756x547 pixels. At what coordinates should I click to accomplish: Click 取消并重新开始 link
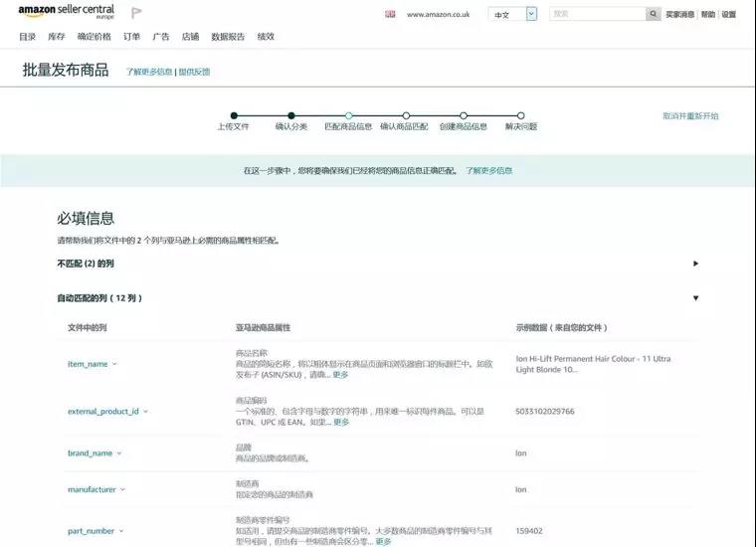(690, 116)
